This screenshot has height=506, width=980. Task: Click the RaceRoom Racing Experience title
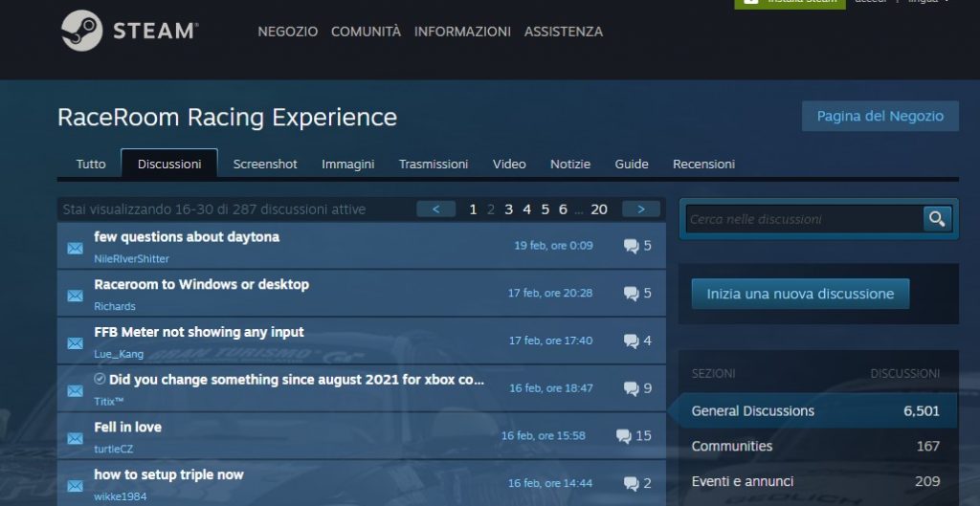[228, 118]
